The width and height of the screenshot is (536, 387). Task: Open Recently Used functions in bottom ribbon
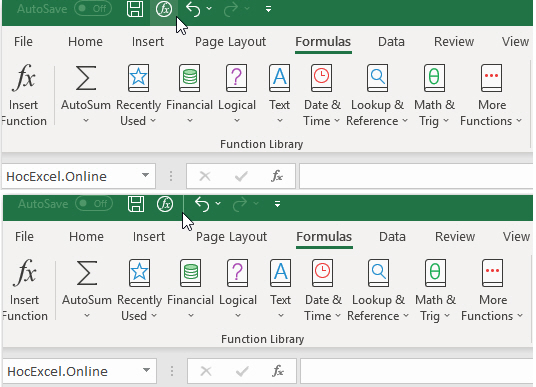(139, 290)
